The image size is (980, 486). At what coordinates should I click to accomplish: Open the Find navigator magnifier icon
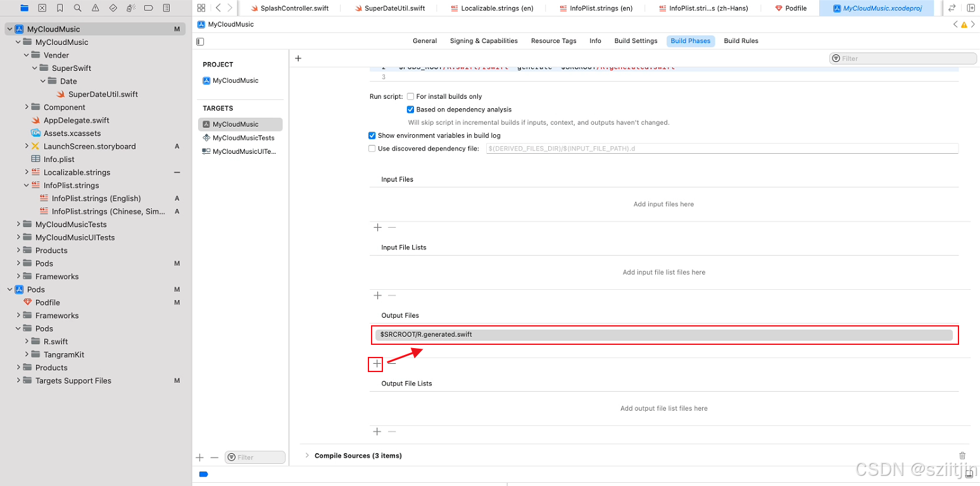77,8
